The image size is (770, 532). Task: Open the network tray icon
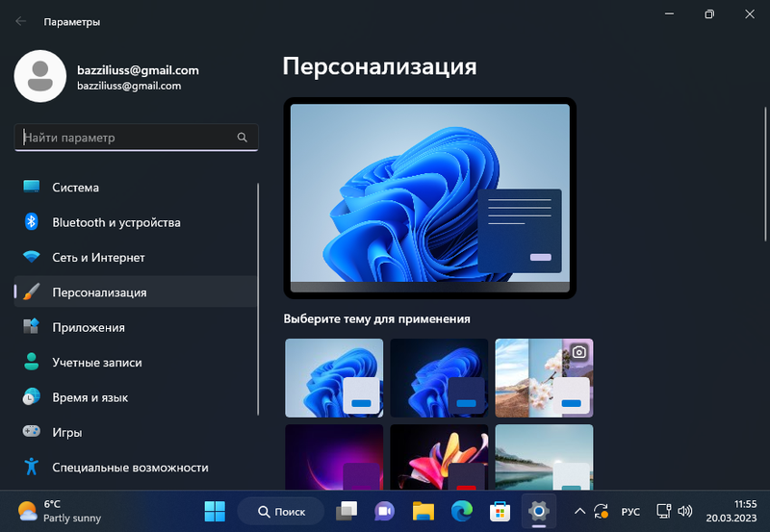663,512
